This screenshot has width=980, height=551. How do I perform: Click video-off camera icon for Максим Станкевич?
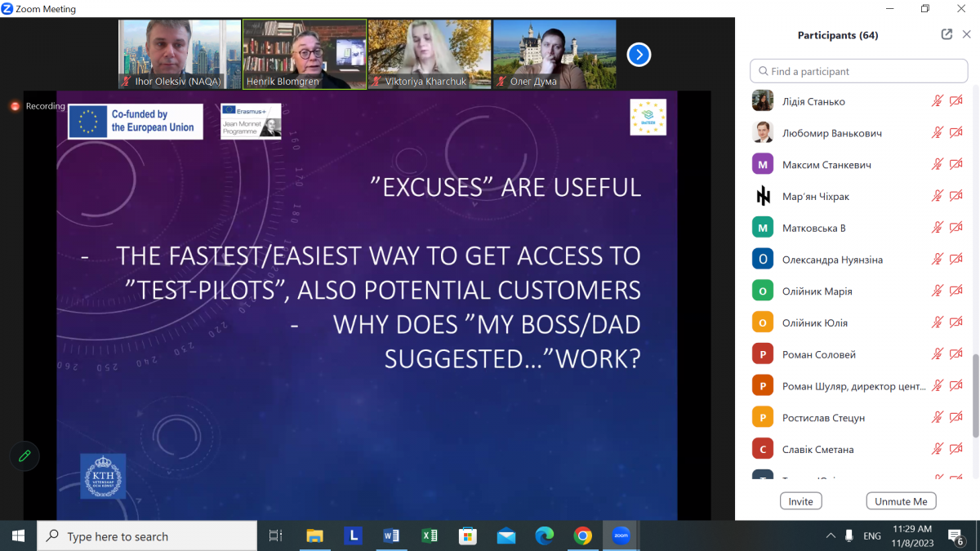[x=956, y=165]
